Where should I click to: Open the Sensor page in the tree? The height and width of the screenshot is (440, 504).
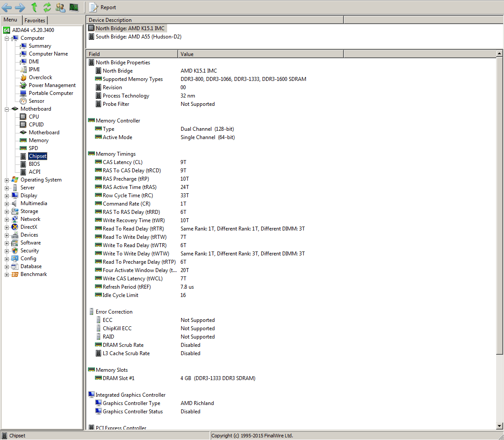(36, 101)
